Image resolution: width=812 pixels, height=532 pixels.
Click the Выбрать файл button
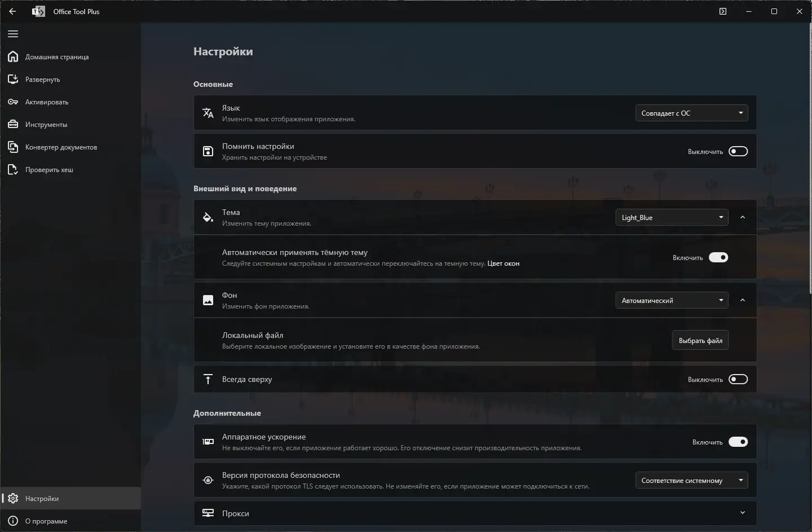coord(700,340)
